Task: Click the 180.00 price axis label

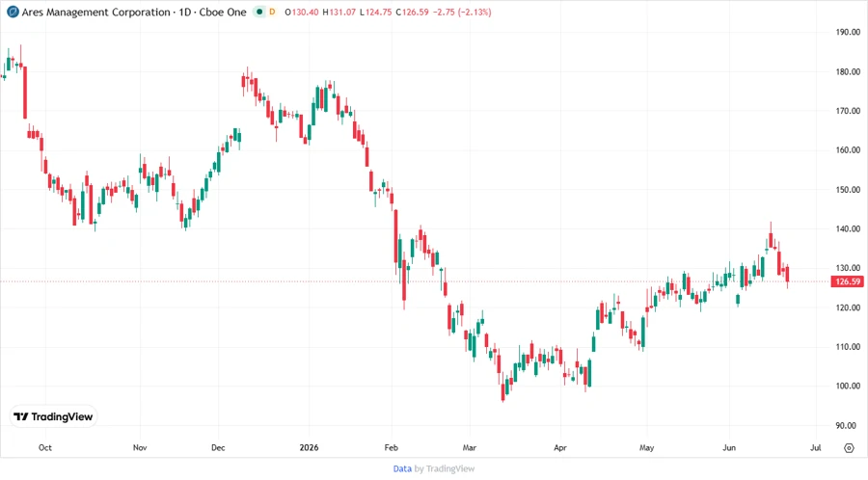Action: point(848,71)
